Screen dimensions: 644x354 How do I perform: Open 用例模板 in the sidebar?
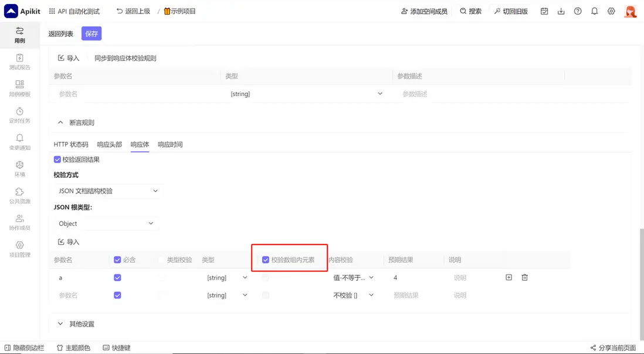[x=20, y=88]
